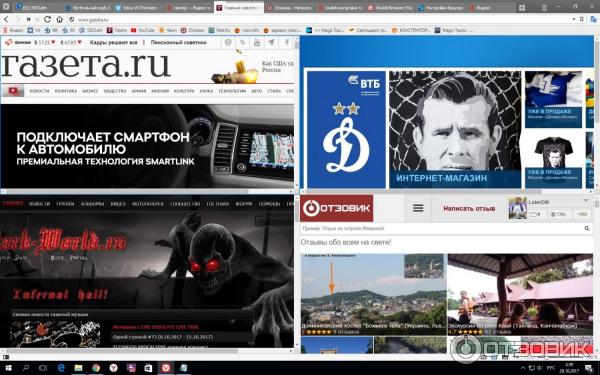
Task: Click the gazeta.ru logo
Action: pyautogui.click(x=85, y=65)
